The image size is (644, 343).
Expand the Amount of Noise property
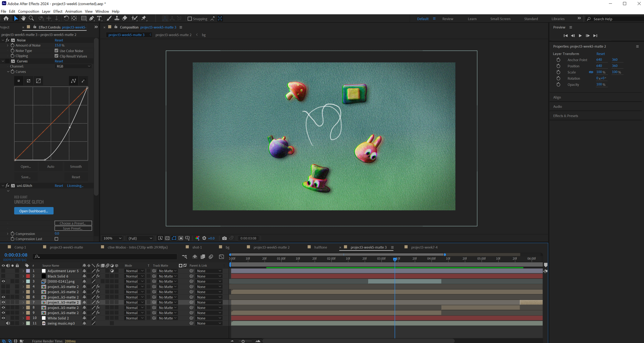(8, 45)
